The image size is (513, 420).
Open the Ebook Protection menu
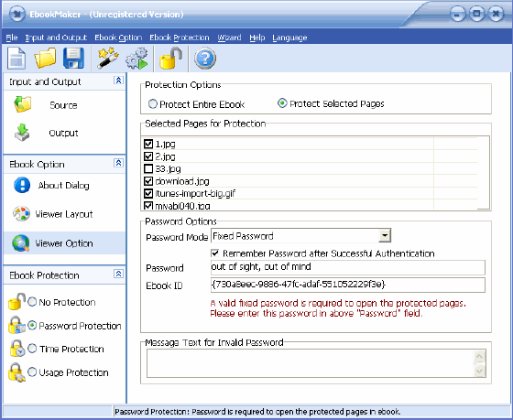coord(180,38)
